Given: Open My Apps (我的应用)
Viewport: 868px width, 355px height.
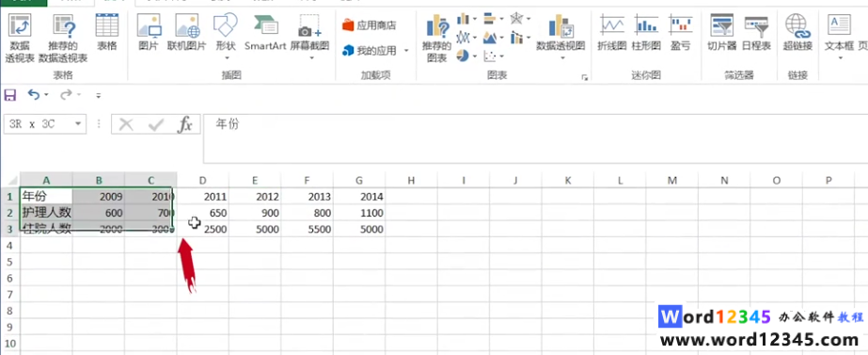Looking at the screenshot, I should point(370,51).
